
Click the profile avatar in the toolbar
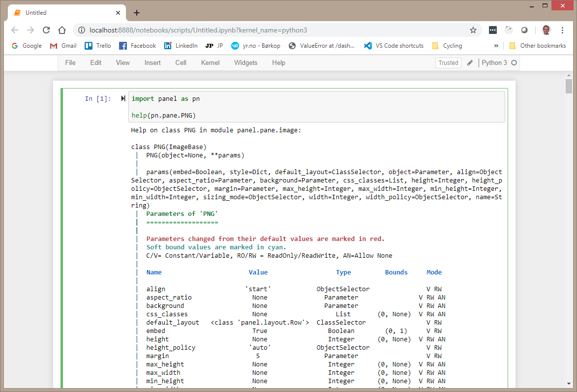click(x=546, y=30)
